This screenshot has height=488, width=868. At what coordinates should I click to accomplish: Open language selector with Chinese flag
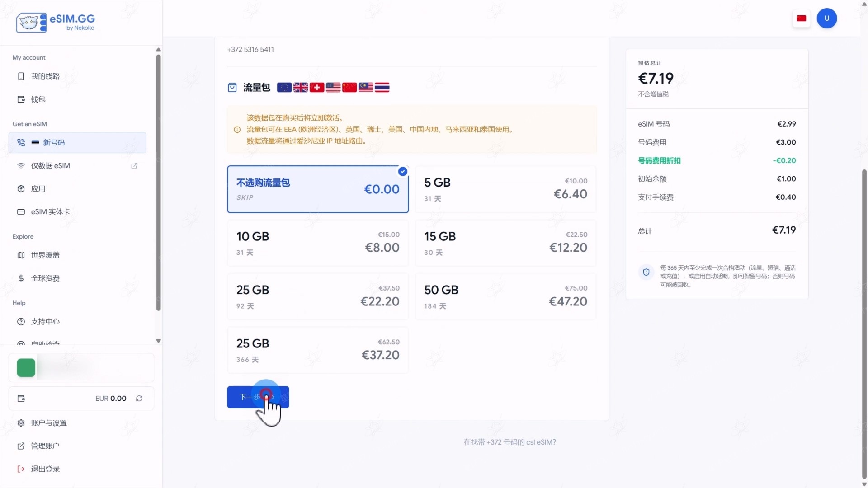click(x=802, y=19)
